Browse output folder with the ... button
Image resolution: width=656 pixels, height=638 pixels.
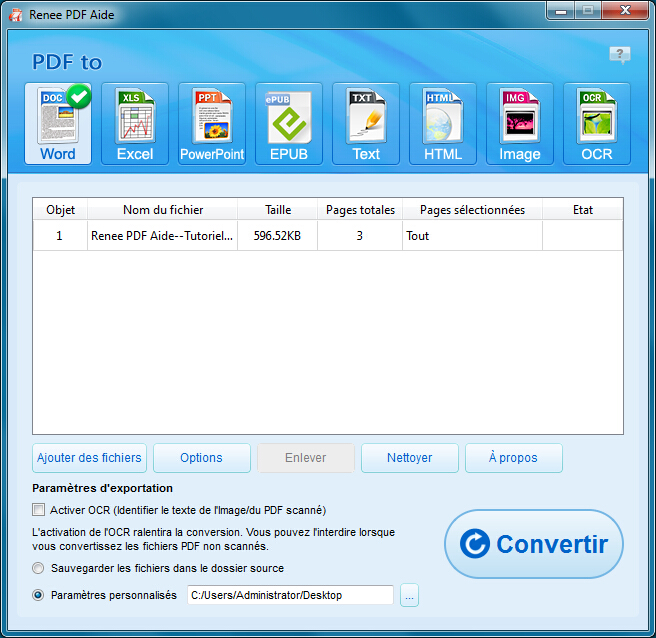[x=409, y=595]
